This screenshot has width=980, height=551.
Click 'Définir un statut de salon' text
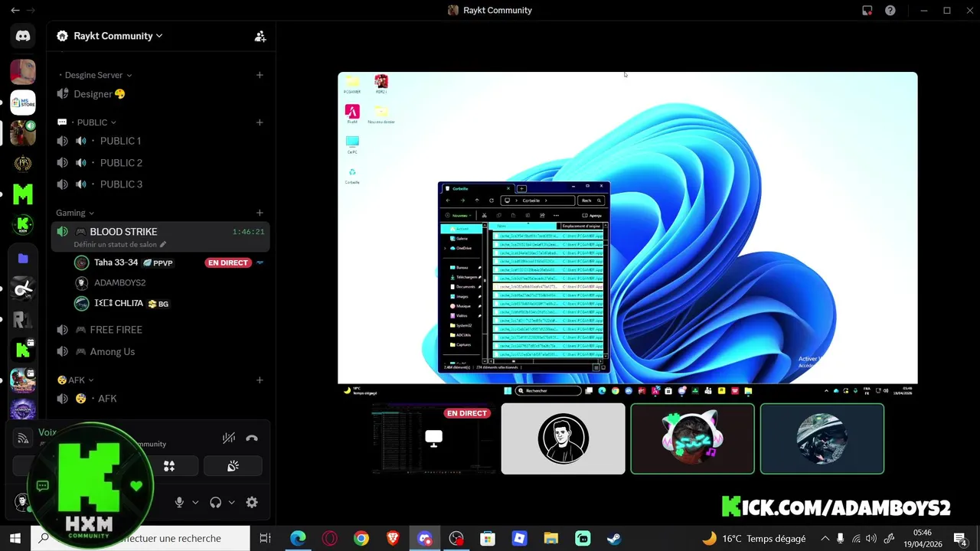coord(115,245)
